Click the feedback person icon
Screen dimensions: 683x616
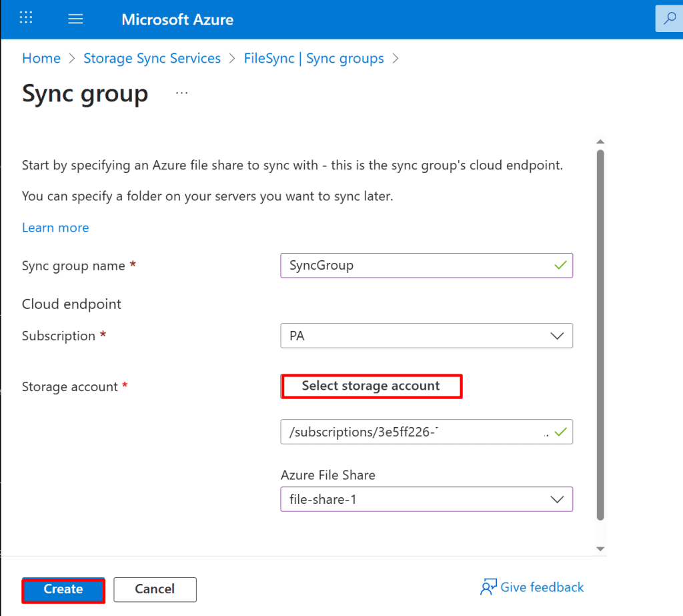[x=488, y=587]
